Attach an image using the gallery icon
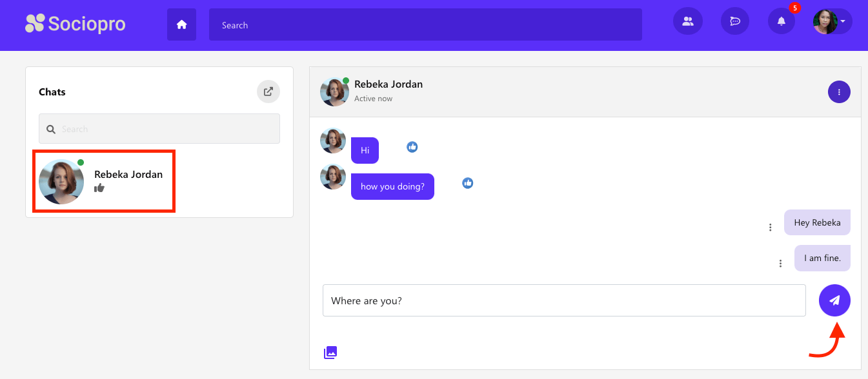 (330, 352)
